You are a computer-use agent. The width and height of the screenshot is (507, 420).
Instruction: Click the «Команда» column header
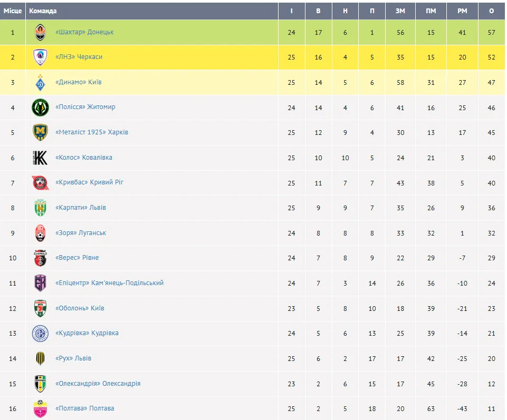click(43, 11)
